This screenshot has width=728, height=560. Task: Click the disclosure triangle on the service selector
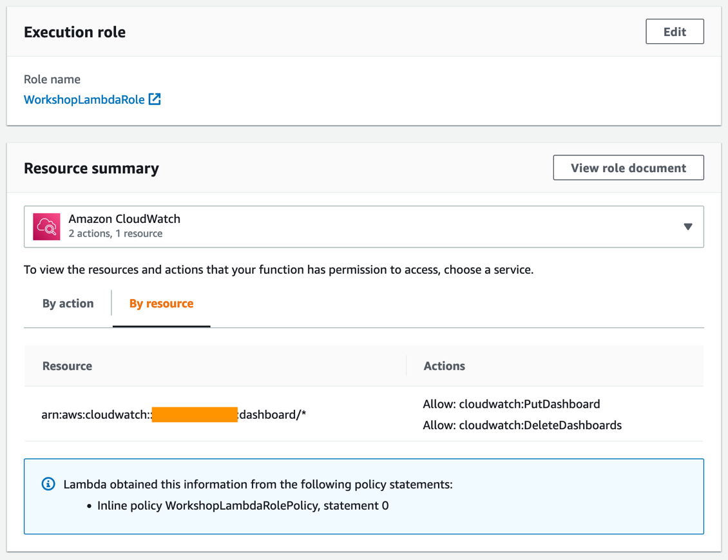click(689, 226)
